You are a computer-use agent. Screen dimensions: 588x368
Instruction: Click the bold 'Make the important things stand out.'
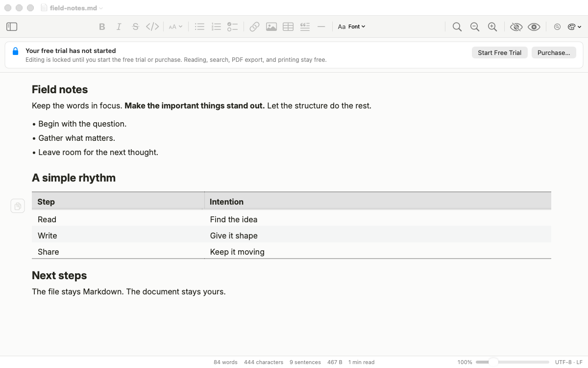click(x=195, y=105)
